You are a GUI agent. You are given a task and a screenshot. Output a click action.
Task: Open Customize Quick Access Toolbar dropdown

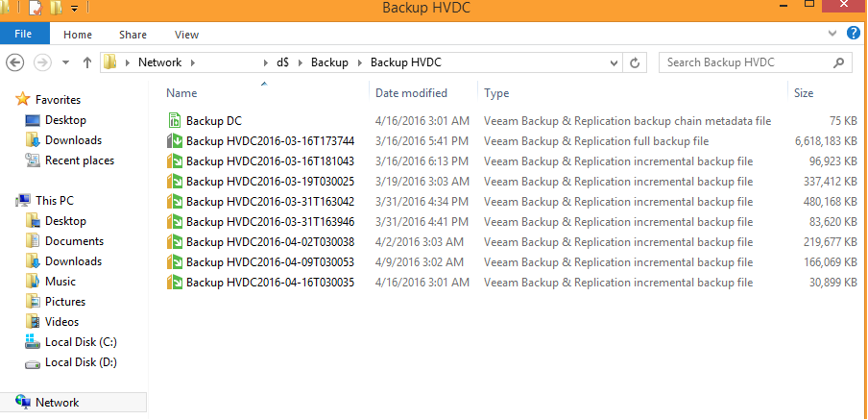75,9
